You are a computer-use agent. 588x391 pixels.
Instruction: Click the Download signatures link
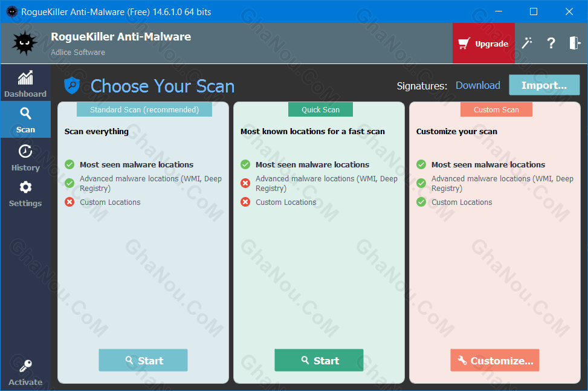pos(478,85)
